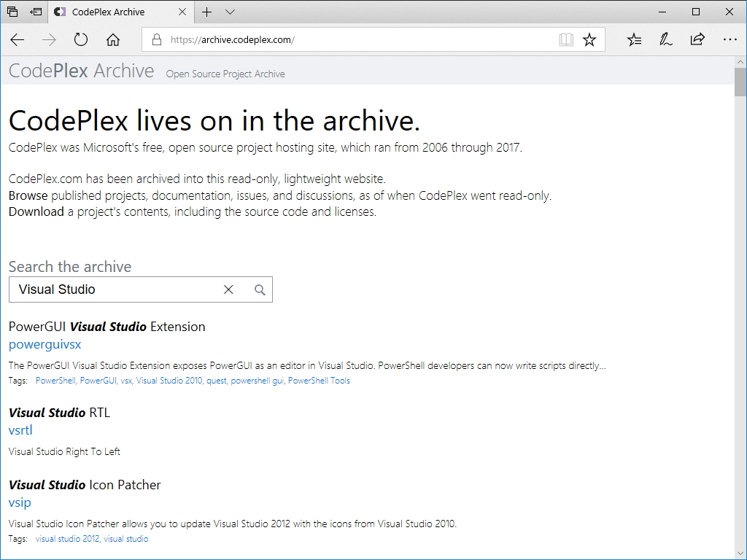The image size is (747, 560).
Task: Start a Web Note with the ink pen icon
Action: 665,40
